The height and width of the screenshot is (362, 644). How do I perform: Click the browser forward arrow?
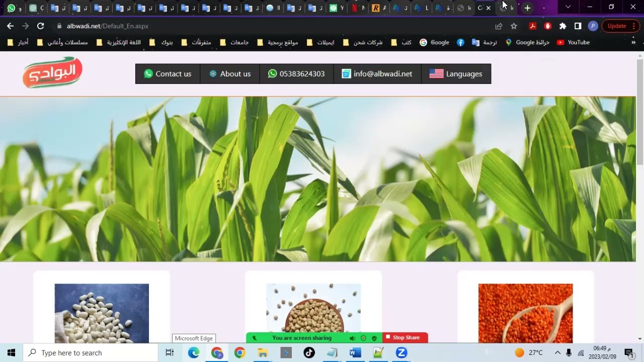coord(25,26)
